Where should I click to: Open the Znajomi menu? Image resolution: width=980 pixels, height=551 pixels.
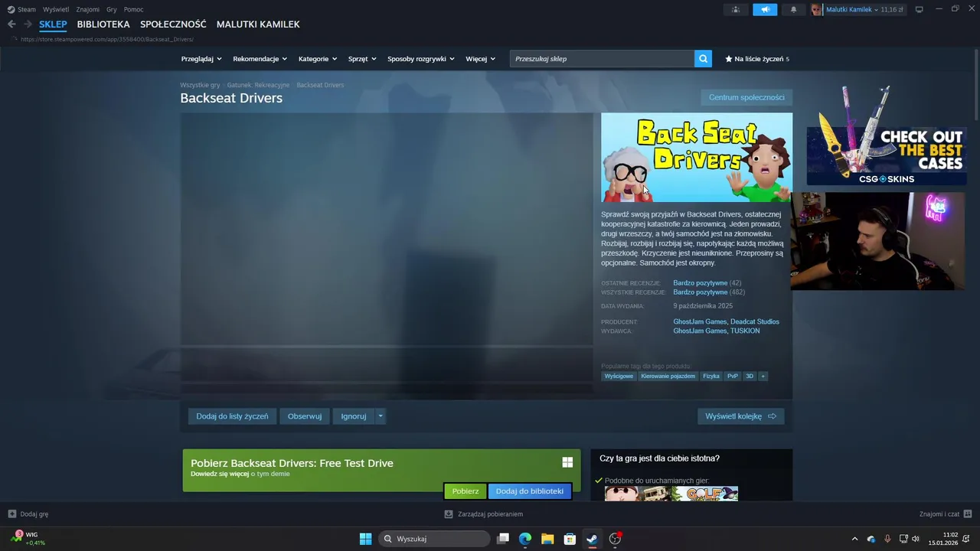coord(87,9)
